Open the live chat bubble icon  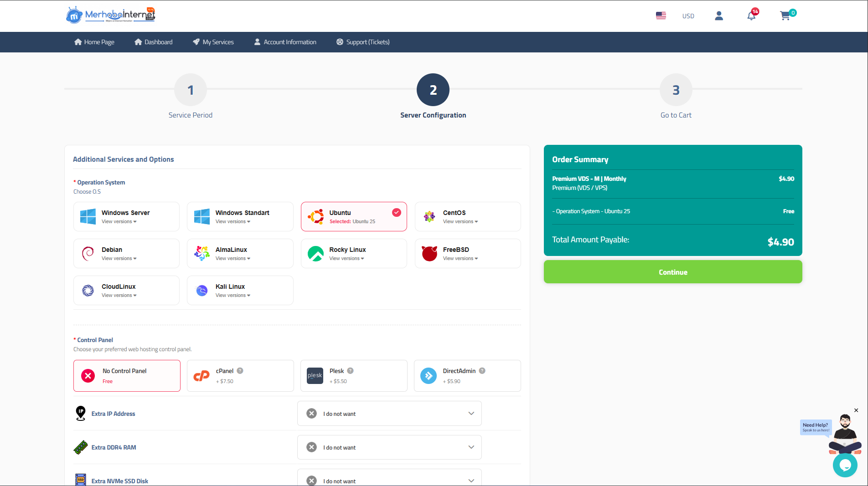845,465
